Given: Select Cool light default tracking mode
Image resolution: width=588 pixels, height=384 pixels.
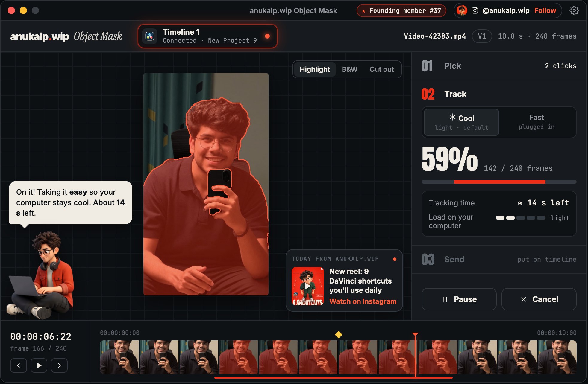Looking at the screenshot, I should [x=461, y=122].
